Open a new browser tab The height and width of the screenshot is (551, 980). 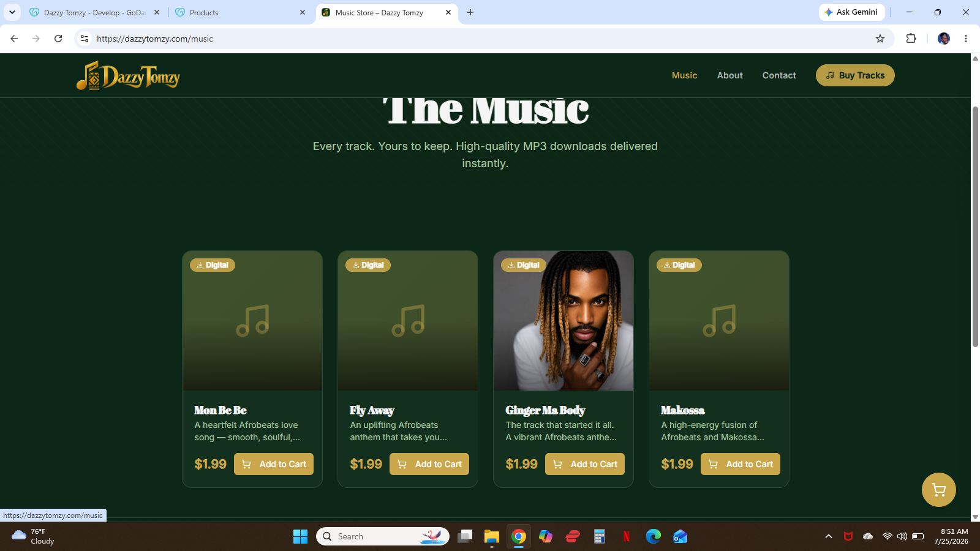pos(470,12)
